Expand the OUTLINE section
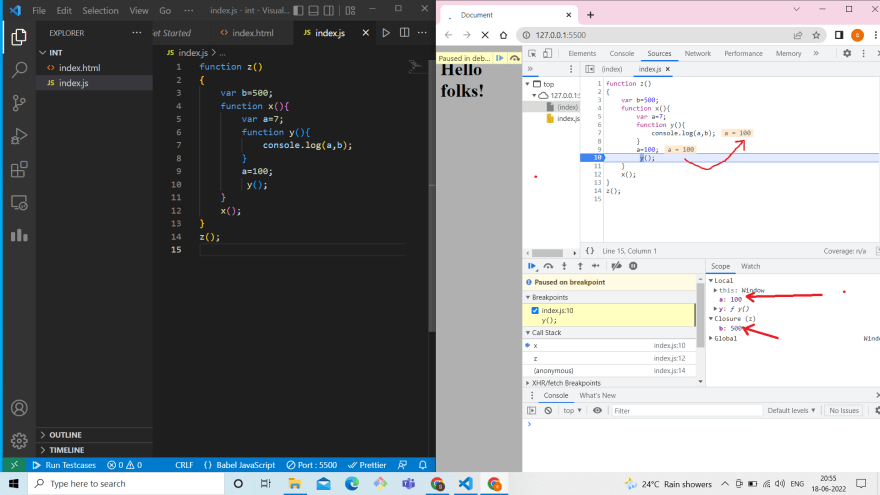The image size is (880, 495). (x=43, y=435)
